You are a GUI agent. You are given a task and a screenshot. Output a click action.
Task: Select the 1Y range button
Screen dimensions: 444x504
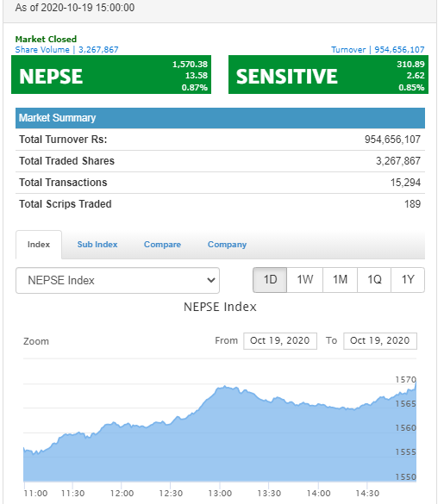coord(408,280)
